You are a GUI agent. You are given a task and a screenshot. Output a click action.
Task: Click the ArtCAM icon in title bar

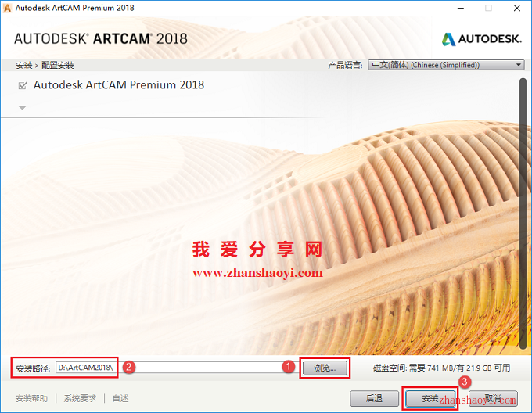[7, 8]
